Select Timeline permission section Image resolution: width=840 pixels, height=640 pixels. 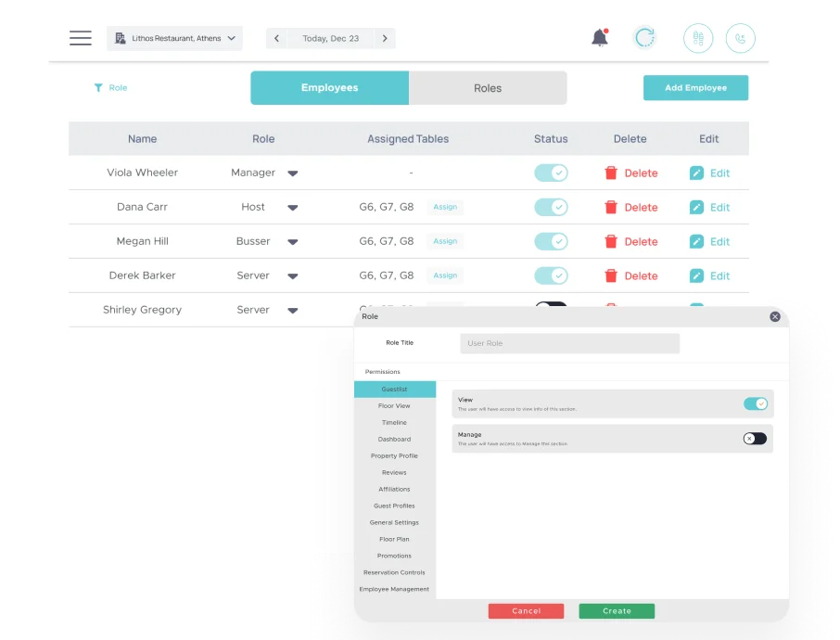(395, 422)
